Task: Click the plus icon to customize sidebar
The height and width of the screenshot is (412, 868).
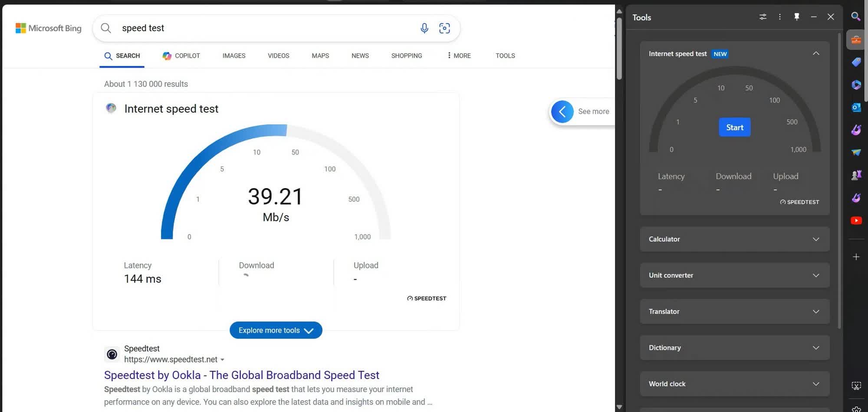Action: coord(856,257)
